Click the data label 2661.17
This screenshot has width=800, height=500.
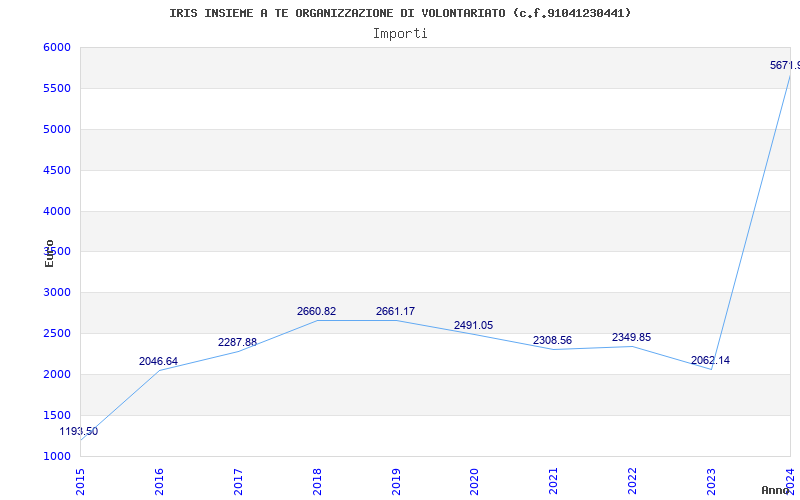click(395, 311)
